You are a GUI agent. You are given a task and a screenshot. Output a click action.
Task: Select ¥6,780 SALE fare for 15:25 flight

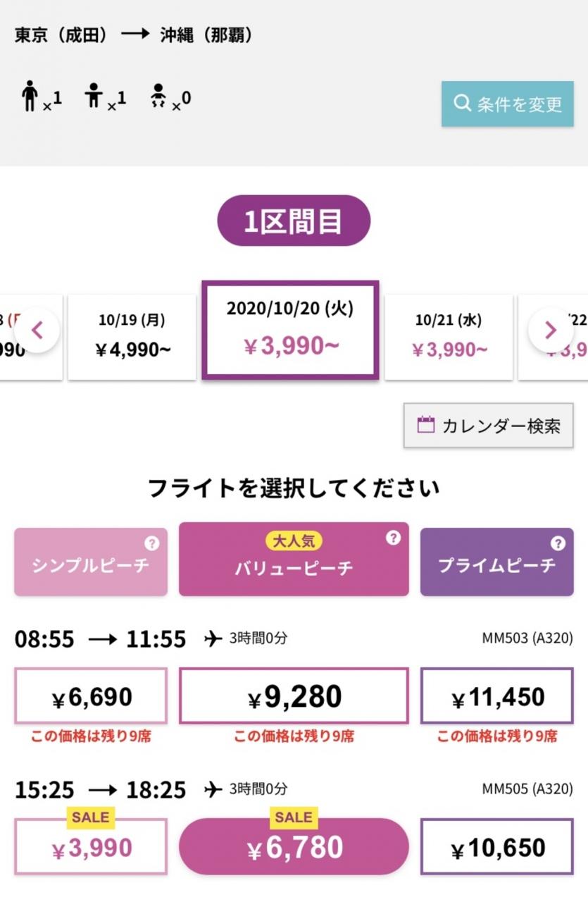pyautogui.click(x=294, y=847)
